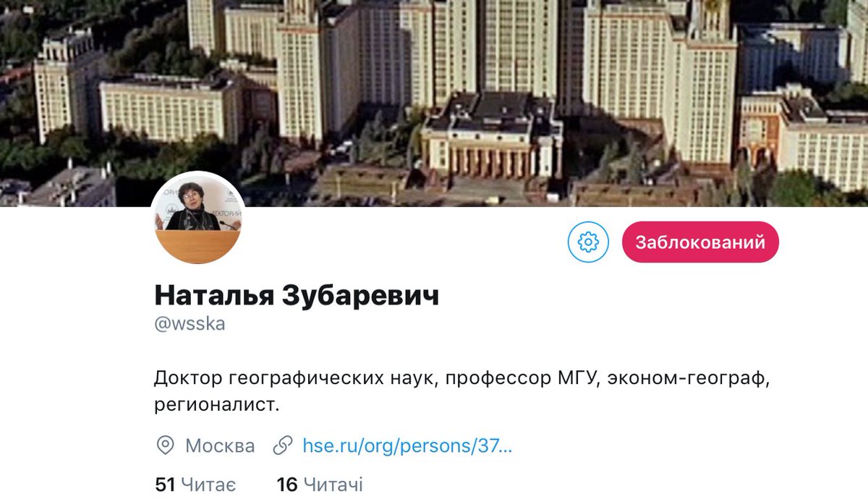868x499 pixels.
Task: Click the follower count number 16
Action: point(287,484)
